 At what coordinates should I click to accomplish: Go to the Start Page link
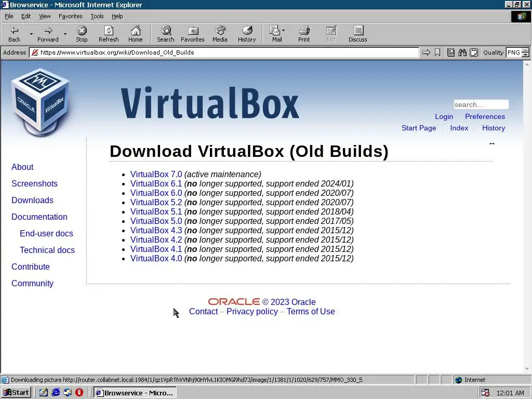(419, 128)
